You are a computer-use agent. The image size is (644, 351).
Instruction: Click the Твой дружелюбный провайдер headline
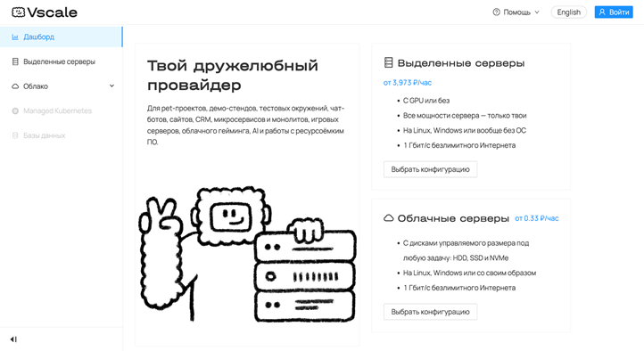coord(233,75)
